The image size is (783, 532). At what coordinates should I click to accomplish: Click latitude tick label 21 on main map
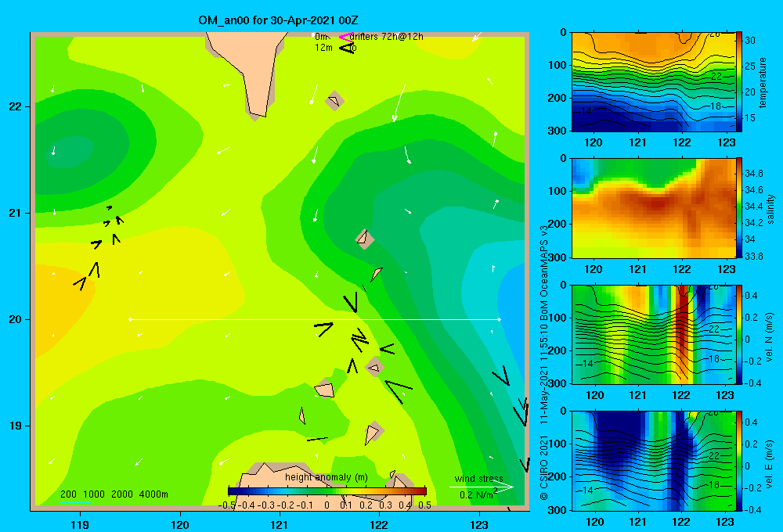tap(16, 213)
